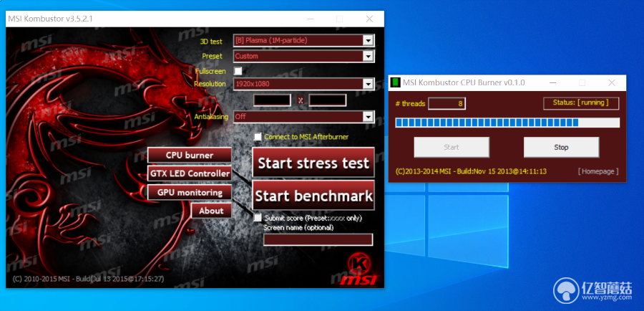644x311 pixels.
Task: Open the About dialog
Action: [x=211, y=211]
